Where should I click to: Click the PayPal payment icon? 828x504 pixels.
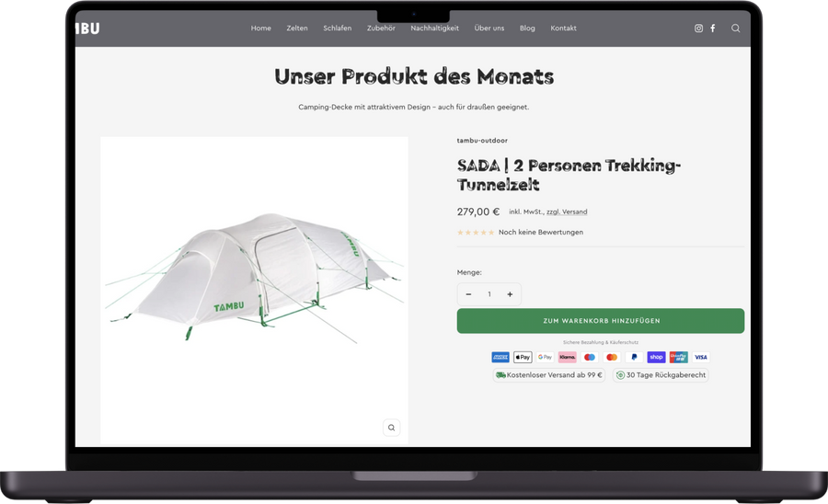tap(634, 357)
